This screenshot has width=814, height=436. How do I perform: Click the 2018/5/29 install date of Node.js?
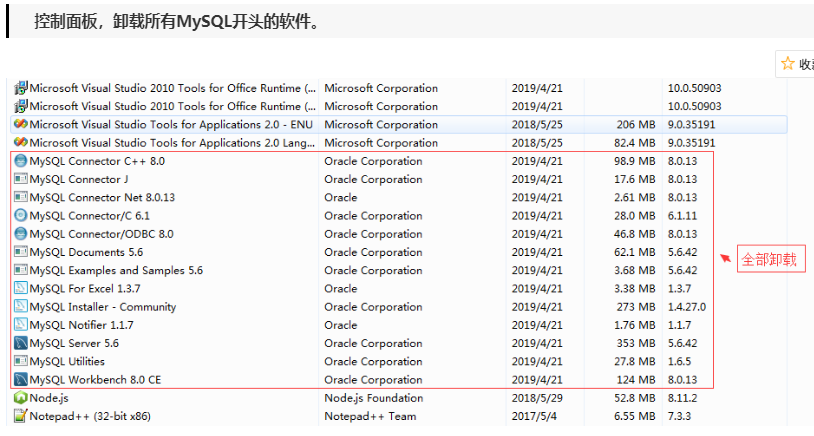537,398
